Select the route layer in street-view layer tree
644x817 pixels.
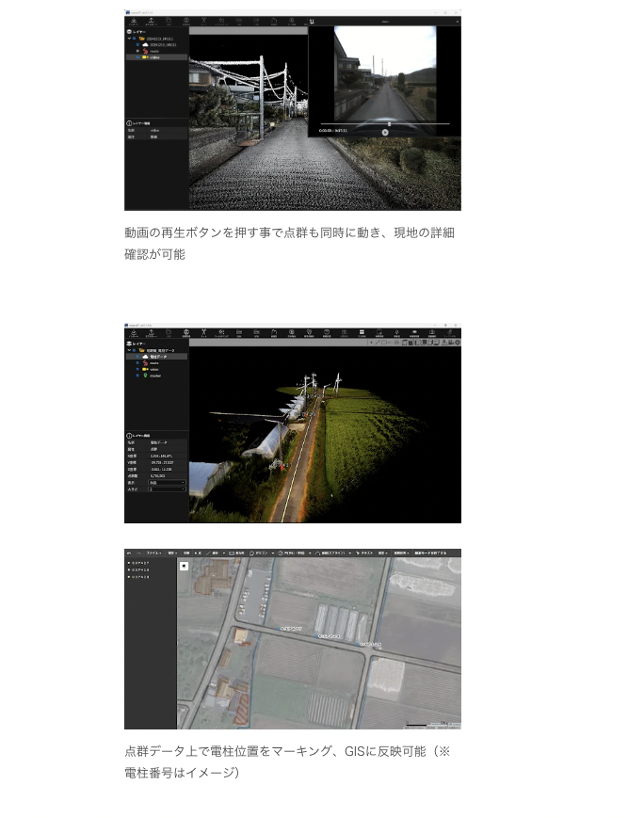tap(154, 51)
